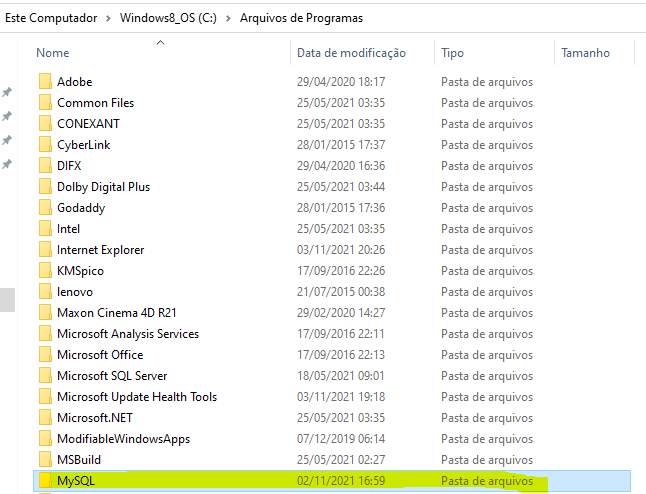This screenshot has width=646, height=494.
Task: Click the CyberLink folder icon
Action: click(45, 145)
